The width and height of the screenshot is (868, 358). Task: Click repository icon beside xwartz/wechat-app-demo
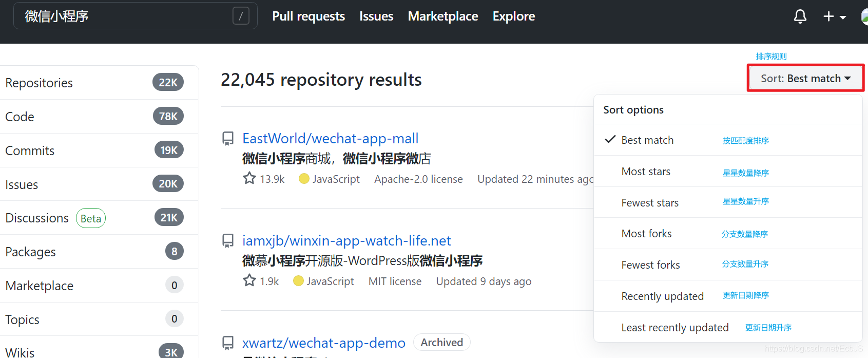pyautogui.click(x=228, y=343)
